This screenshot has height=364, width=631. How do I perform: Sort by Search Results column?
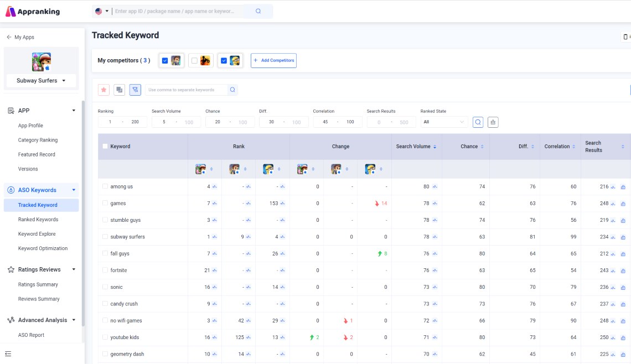tap(623, 147)
